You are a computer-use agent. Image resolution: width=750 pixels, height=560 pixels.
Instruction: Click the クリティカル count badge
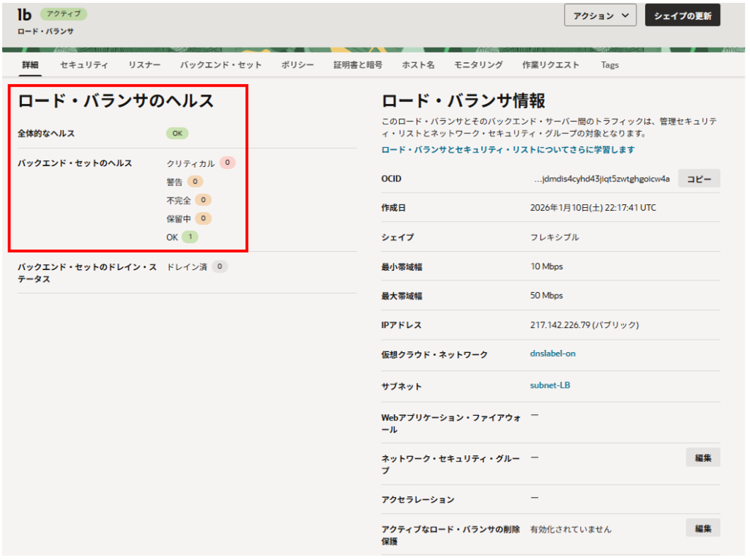(x=227, y=163)
